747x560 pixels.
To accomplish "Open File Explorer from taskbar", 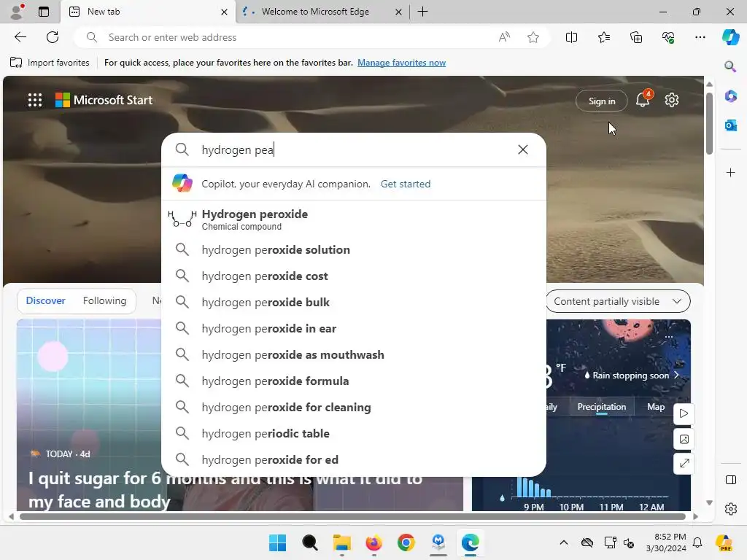I will (341, 542).
